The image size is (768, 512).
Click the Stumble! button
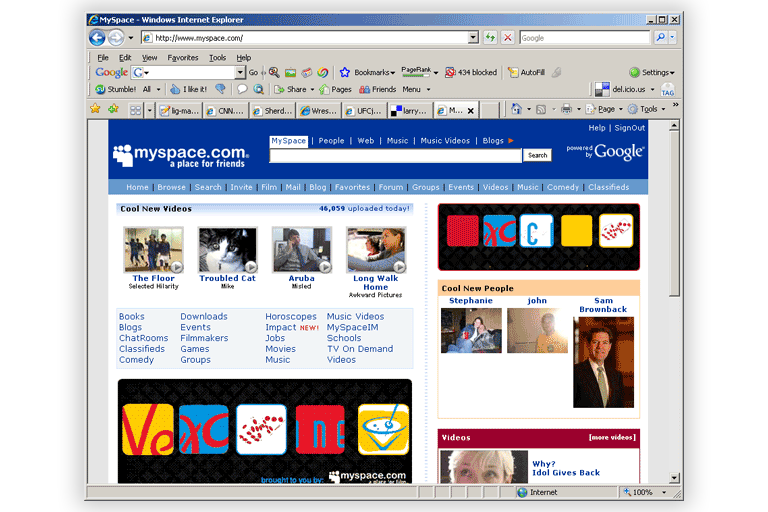[115, 89]
